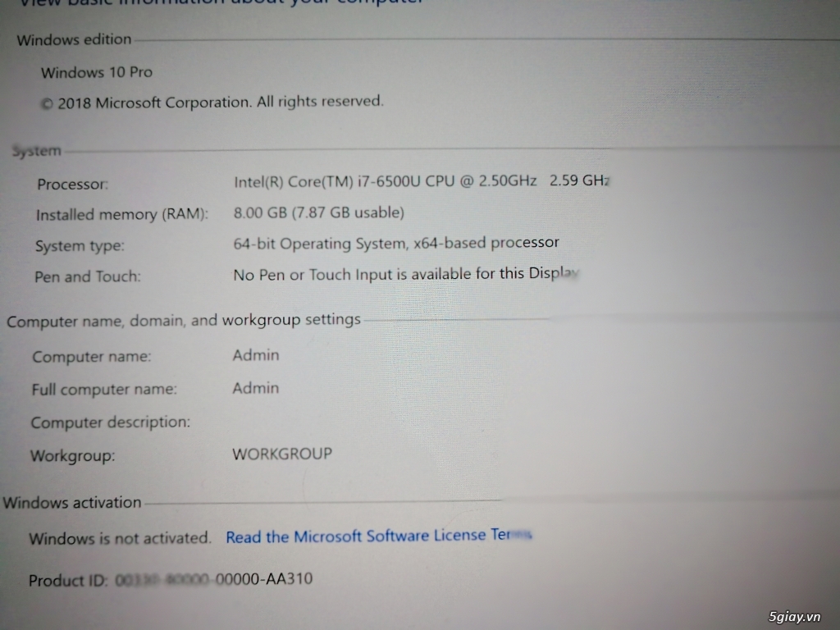Image resolution: width=840 pixels, height=630 pixels.
Task: Select the '64-bit Operating System' value
Action: 396,243
